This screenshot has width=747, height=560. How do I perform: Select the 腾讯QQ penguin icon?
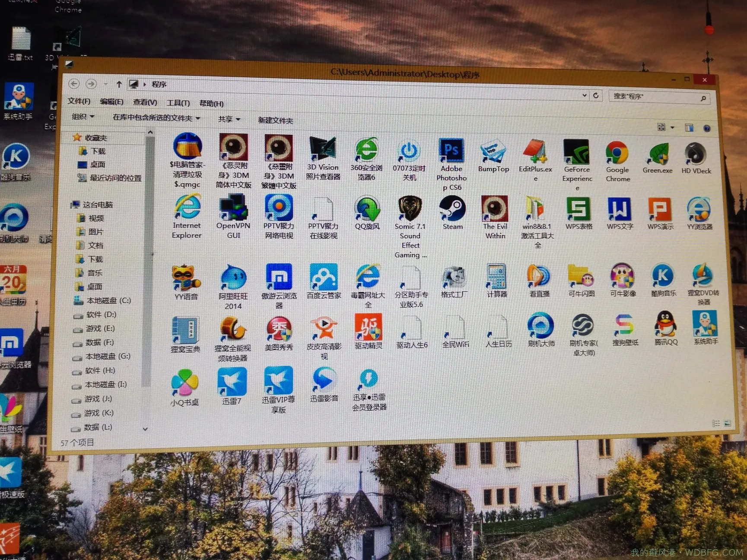click(x=666, y=324)
